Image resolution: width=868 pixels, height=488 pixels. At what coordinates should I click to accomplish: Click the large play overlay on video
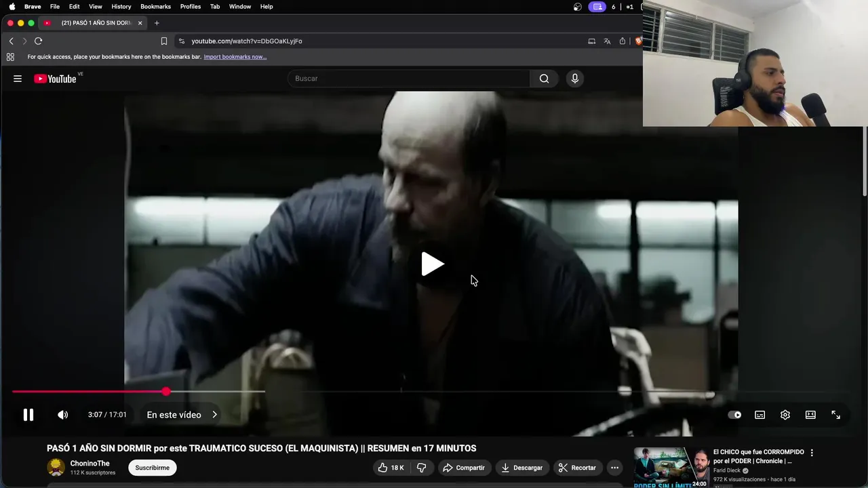tap(433, 264)
